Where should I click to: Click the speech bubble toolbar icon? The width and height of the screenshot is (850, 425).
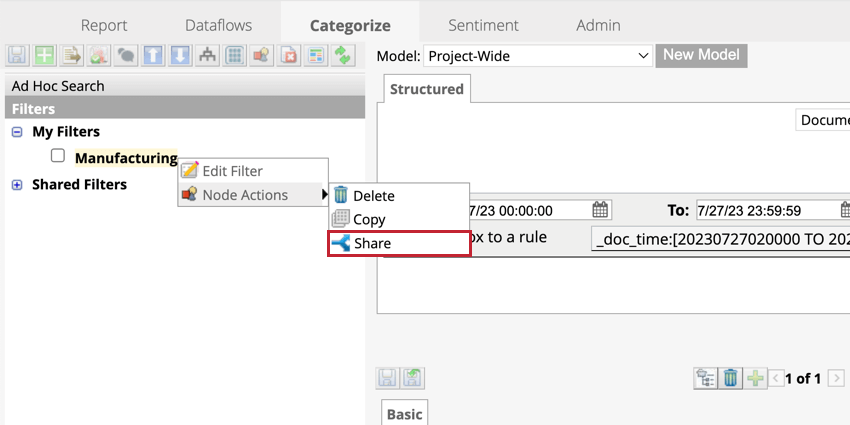point(126,56)
